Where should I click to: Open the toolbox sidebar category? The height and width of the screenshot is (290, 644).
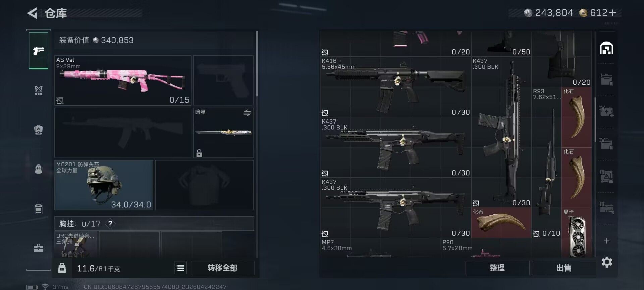tap(39, 248)
